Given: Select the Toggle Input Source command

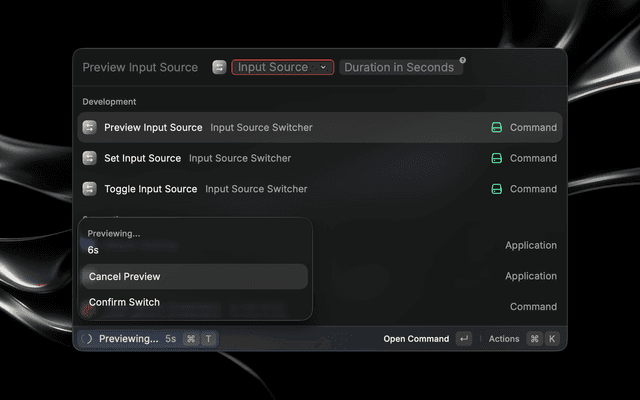Looking at the screenshot, I should coord(151,189).
